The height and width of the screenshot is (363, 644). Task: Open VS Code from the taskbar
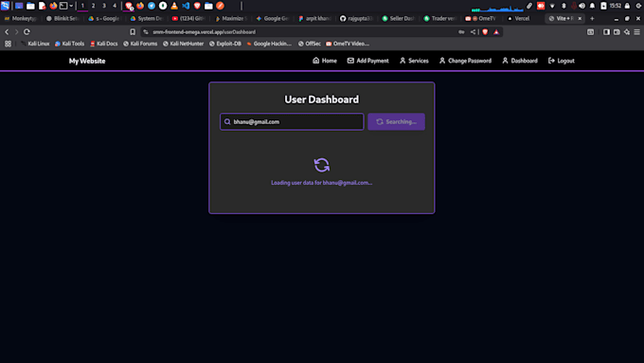tap(186, 6)
